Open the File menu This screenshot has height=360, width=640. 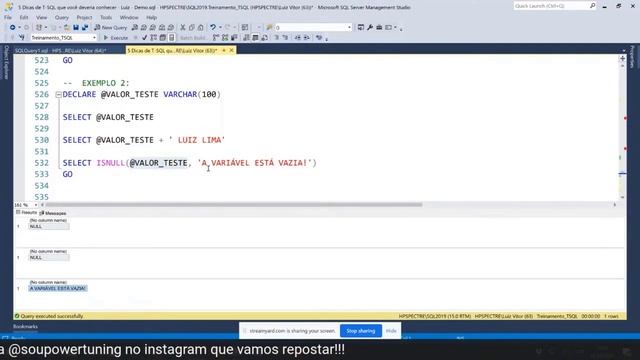[8, 18]
